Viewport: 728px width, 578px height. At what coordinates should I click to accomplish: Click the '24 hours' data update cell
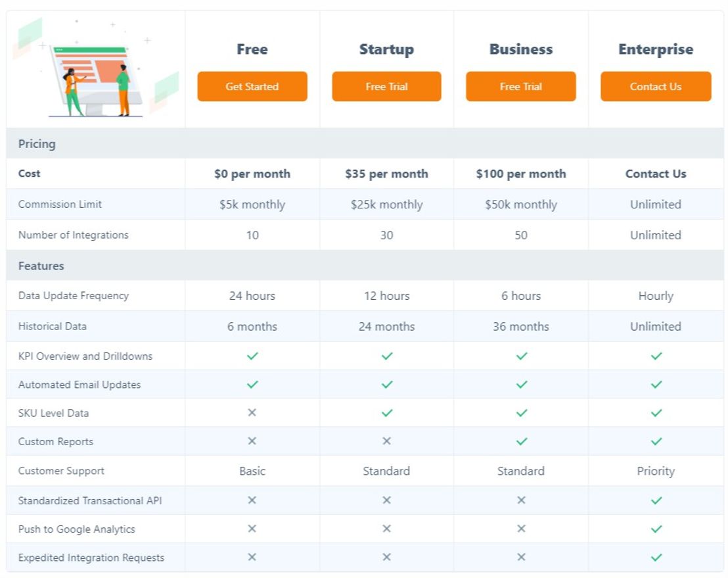pyautogui.click(x=252, y=296)
